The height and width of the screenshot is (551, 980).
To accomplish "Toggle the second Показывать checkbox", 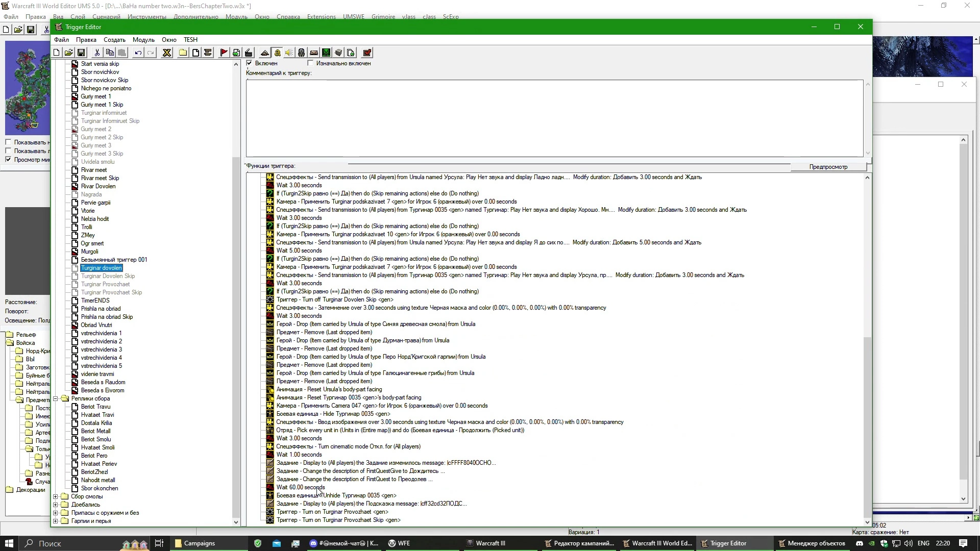I will 8,151.
